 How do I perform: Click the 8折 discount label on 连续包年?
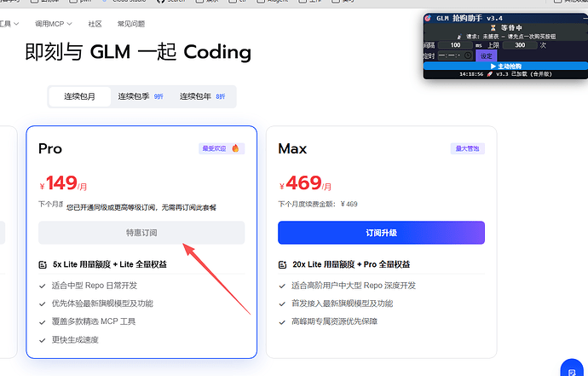point(221,97)
